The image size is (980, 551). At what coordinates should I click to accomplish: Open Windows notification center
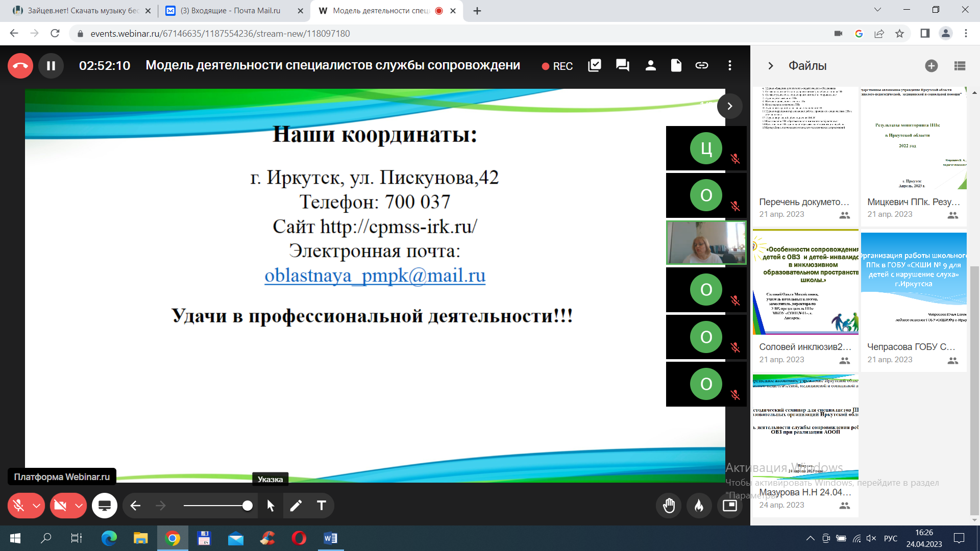[x=959, y=538]
